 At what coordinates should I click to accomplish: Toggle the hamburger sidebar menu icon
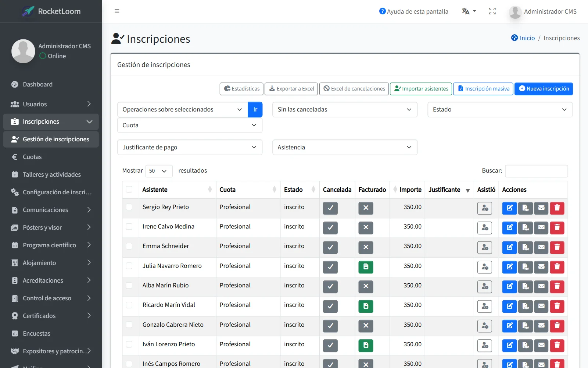(117, 11)
